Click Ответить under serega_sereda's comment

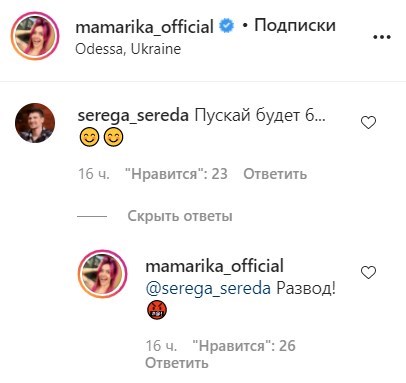pos(275,174)
